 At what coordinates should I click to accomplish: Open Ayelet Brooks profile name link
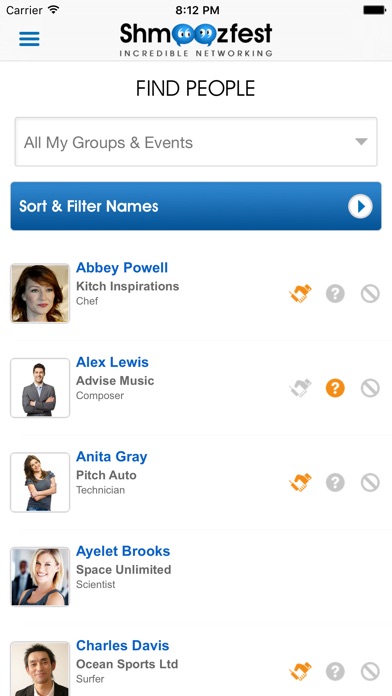[x=123, y=551]
